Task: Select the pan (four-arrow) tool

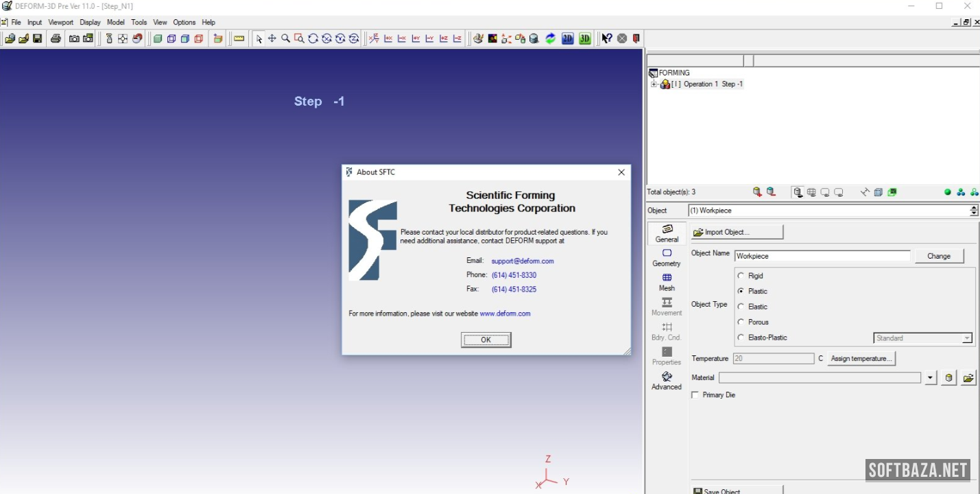Action: (272, 38)
